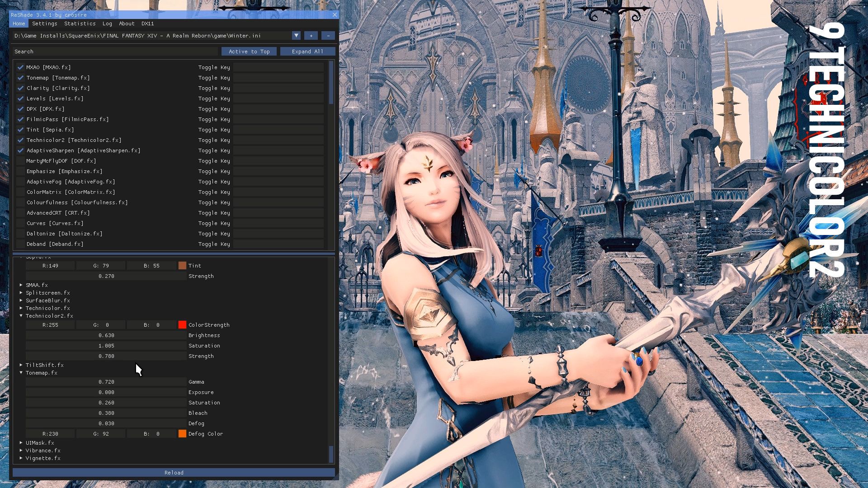Add a new preset with plus button
Image resolution: width=868 pixels, height=488 pixels.
click(x=311, y=36)
